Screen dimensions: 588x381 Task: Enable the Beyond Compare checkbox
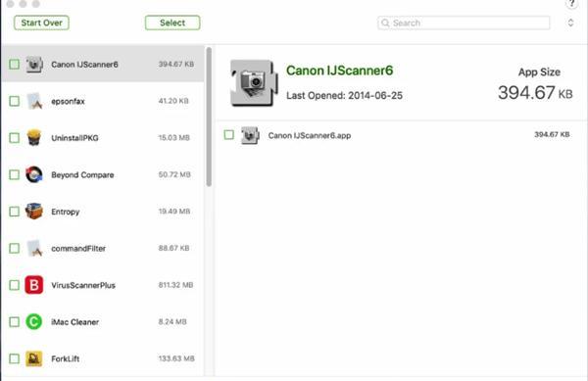pos(15,174)
